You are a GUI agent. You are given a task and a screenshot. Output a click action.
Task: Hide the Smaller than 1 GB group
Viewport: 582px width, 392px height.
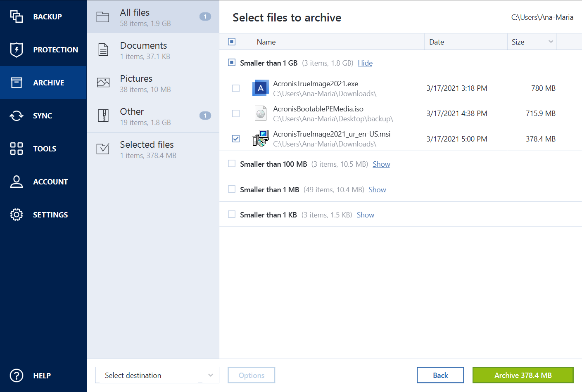tap(365, 63)
